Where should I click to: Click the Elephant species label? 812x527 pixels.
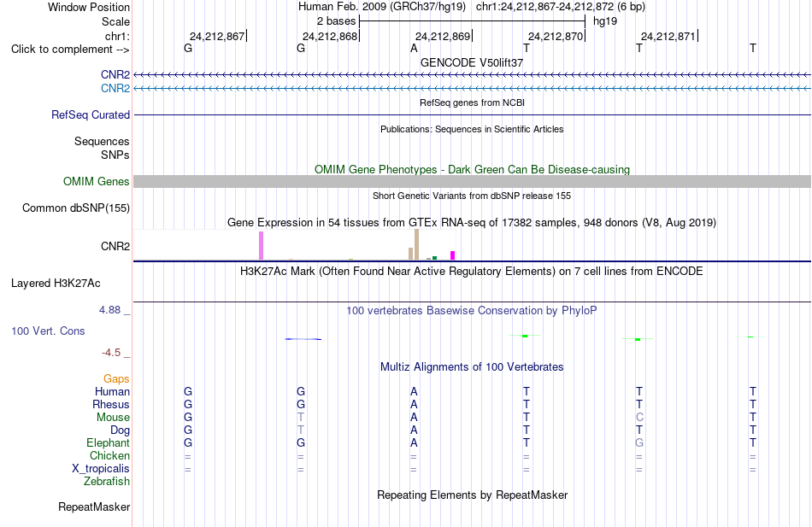109,443
